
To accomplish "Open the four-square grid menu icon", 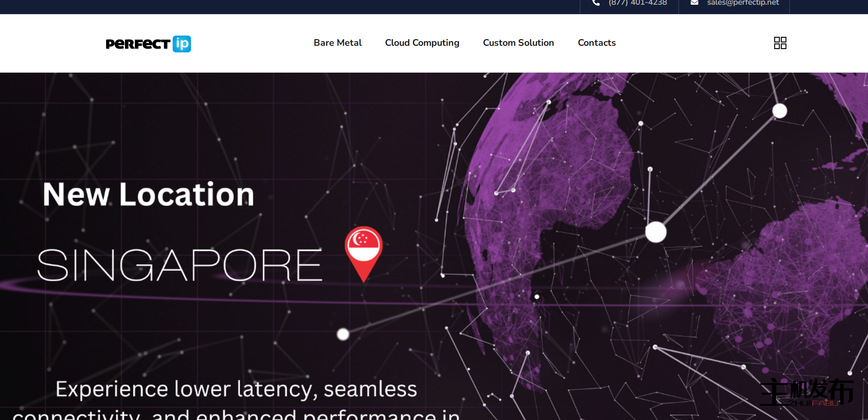I will point(780,43).
